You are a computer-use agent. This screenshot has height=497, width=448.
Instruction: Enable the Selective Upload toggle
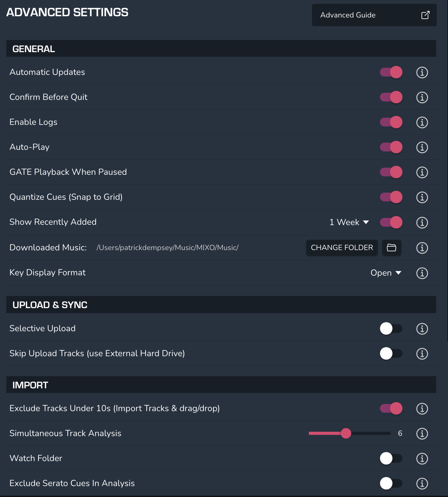click(x=391, y=328)
